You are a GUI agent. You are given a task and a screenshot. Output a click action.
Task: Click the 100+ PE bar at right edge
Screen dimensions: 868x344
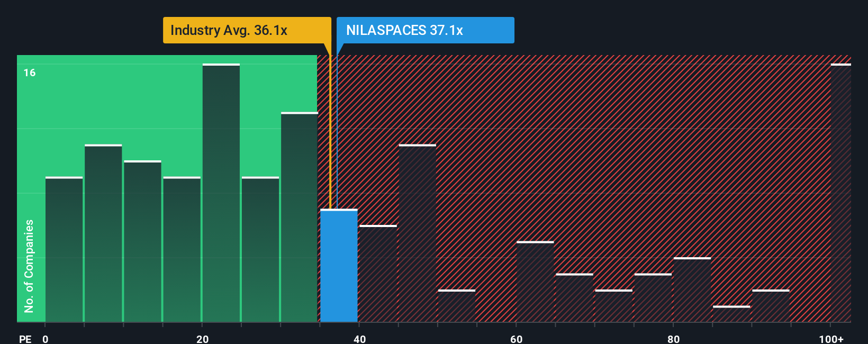point(840,193)
